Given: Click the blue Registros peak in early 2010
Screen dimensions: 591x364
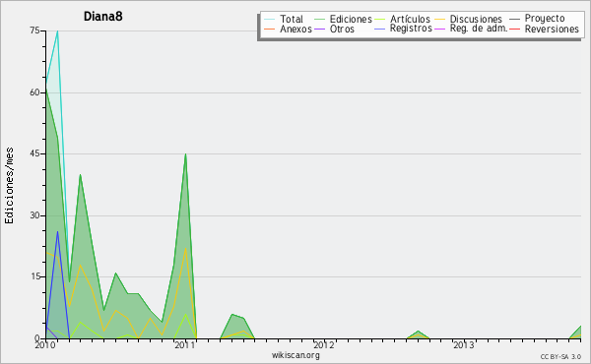Looking at the screenshot, I should [x=57, y=232].
